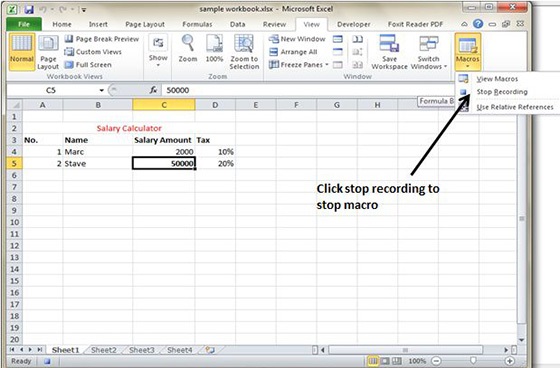Click Zoom in plus button in status bar
Image resolution: width=560 pixels, height=368 pixels.
pos(510,361)
